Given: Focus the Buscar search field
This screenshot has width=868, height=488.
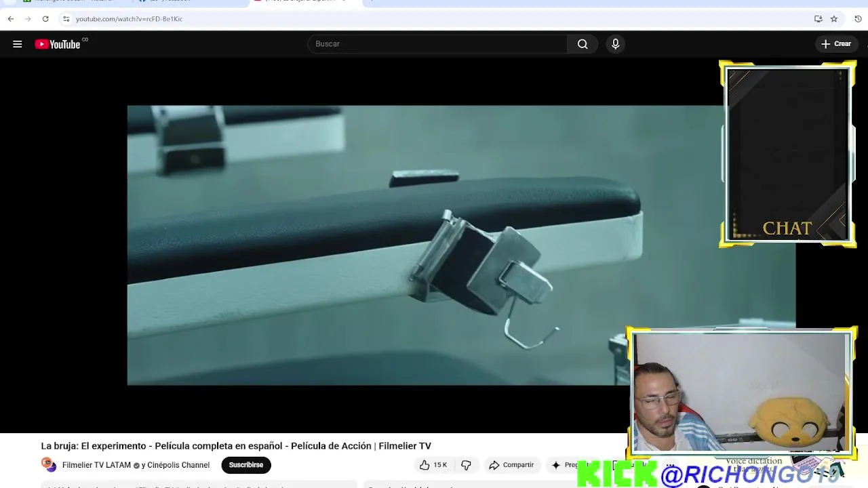Looking at the screenshot, I should [437, 44].
